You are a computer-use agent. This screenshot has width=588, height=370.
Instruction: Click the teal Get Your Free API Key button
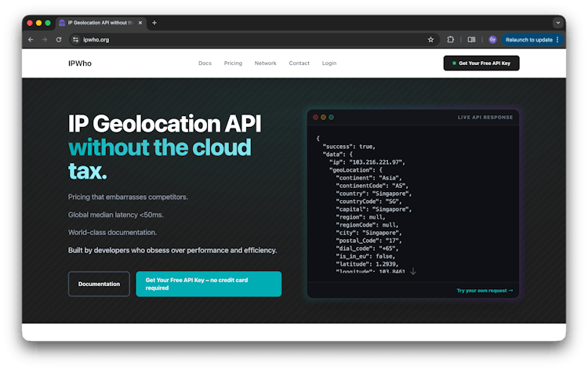pyautogui.click(x=208, y=284)
